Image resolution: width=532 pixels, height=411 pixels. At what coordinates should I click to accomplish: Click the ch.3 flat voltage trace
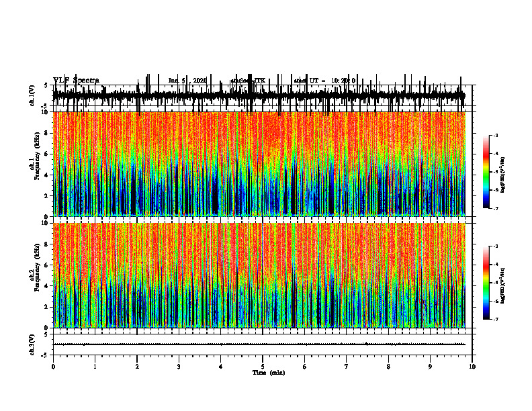[x=259, y=345]
